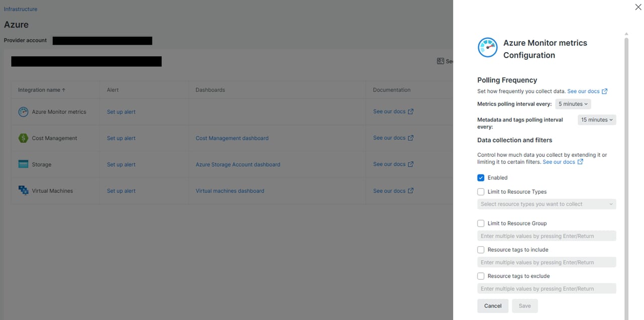Expand the Select resource types dropdown
The height and width of the screenshot is (320, 644).
pos(546,204)
